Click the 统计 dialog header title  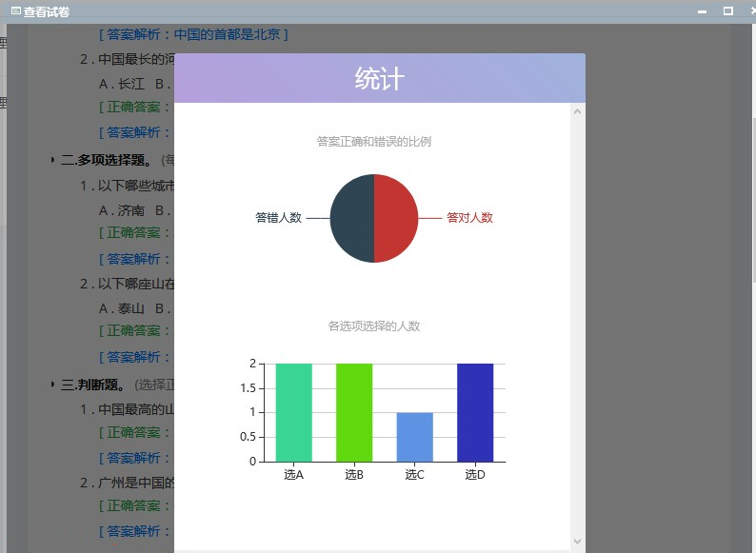tap(380, 79)
